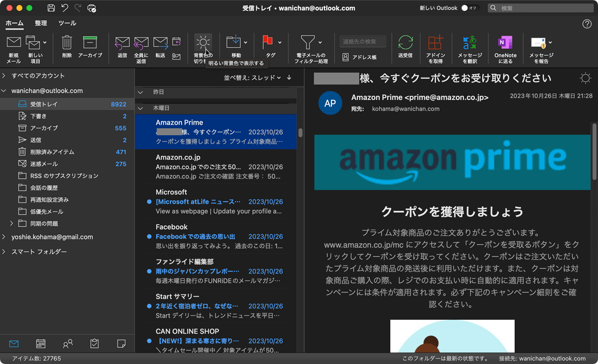Open the Amazon.co.jp order email
Image resolution: width=598 pixels, height=364 pixels.
(216, 167)
